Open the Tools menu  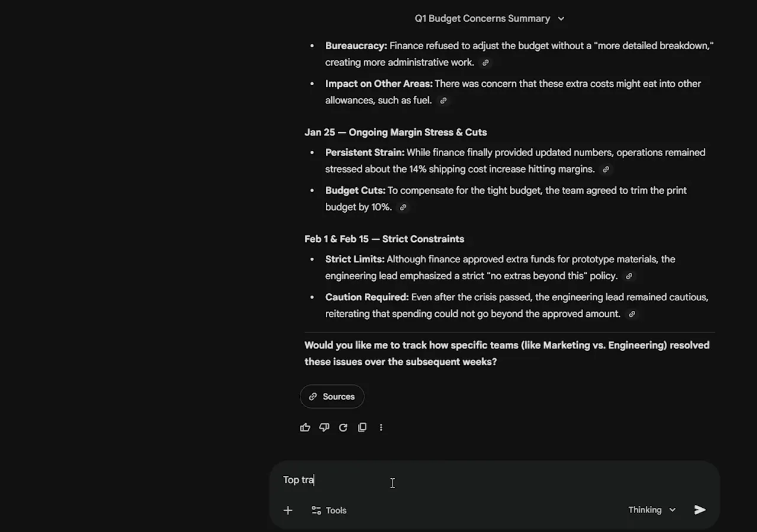click(x=329, y=510)
